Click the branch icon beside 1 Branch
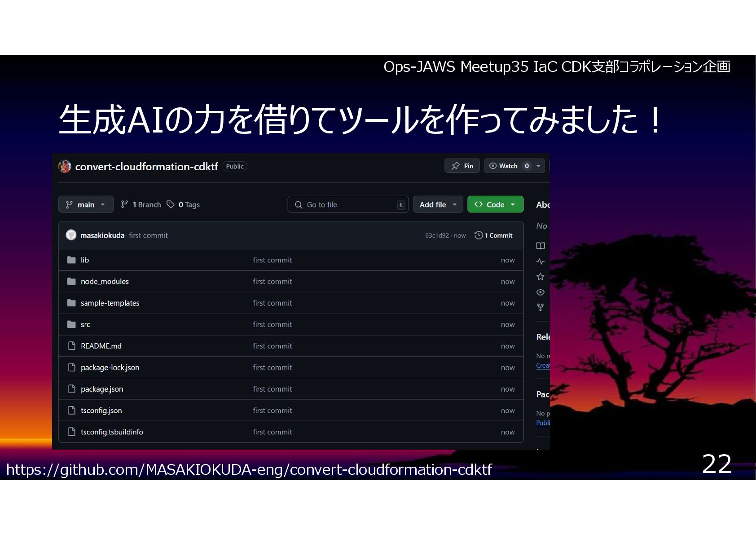 click(124, 204)
